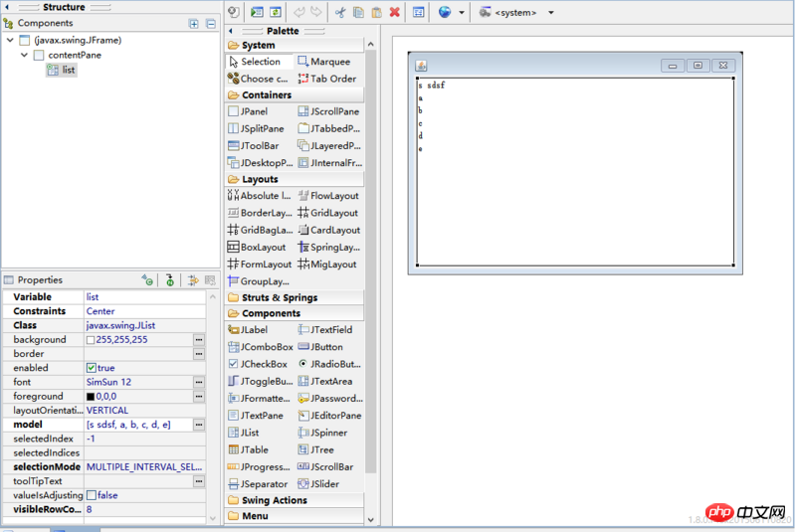Collapse the Layouts palette category
Screen dimensions: 796x532
[259, 179]
